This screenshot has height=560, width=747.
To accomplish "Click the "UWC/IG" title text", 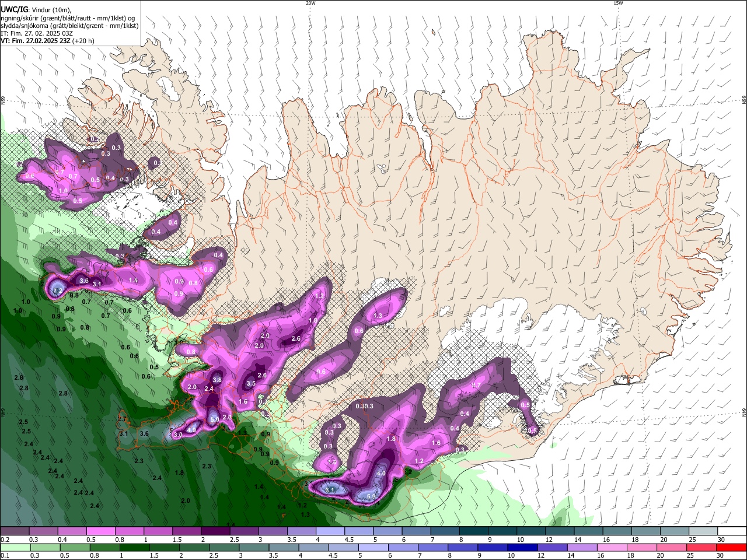I will 14,10.
